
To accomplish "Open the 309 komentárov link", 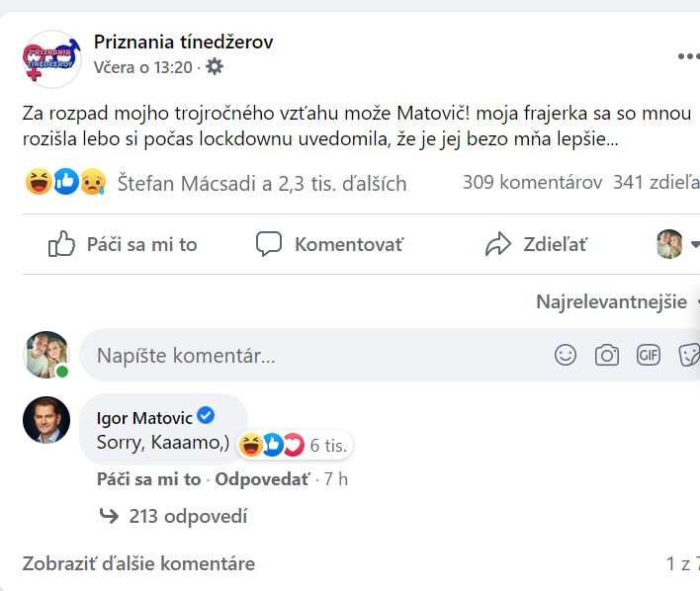I will click(532, 183).
